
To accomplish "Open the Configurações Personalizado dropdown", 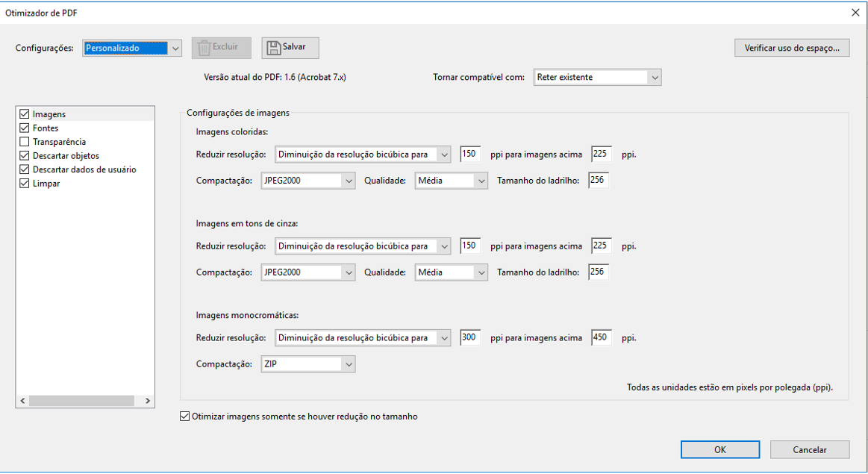I will pyautogui.click(x=132, y=49).
